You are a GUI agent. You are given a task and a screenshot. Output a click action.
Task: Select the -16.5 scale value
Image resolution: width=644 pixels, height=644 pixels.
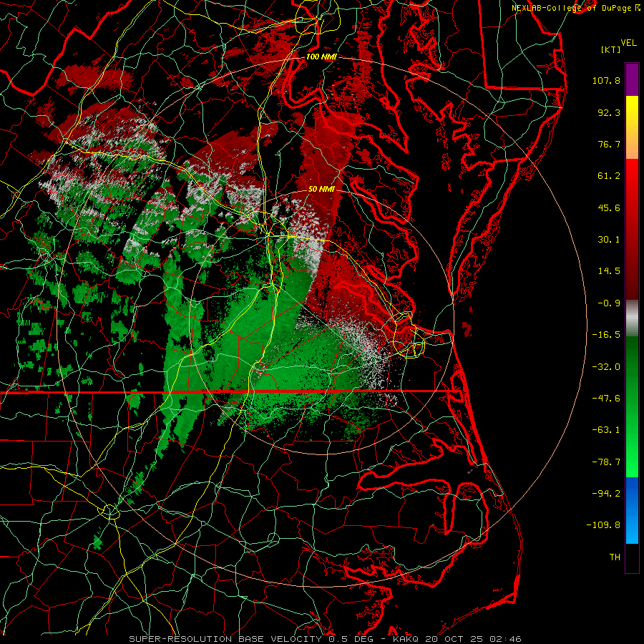pyautogui.click(x=606, y=335)
